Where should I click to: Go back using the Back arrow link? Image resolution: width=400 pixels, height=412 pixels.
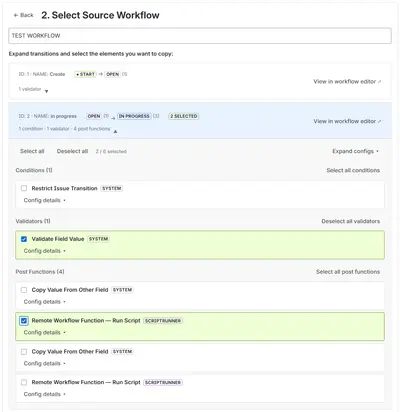pos(23,15)
